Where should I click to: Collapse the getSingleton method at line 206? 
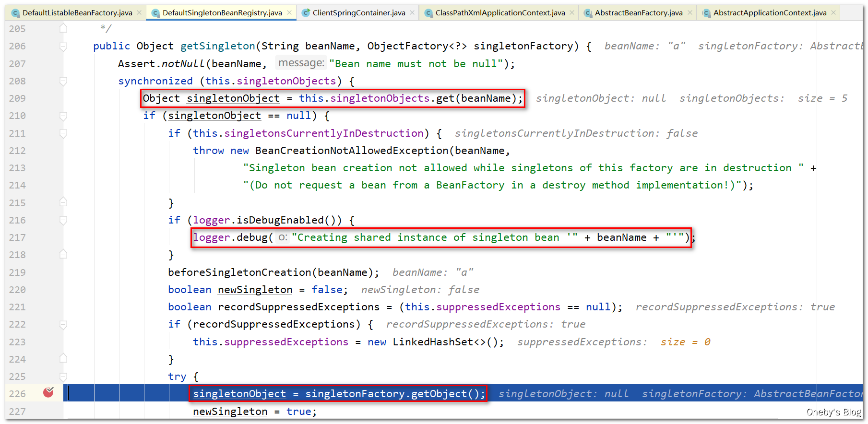point(63,47)
